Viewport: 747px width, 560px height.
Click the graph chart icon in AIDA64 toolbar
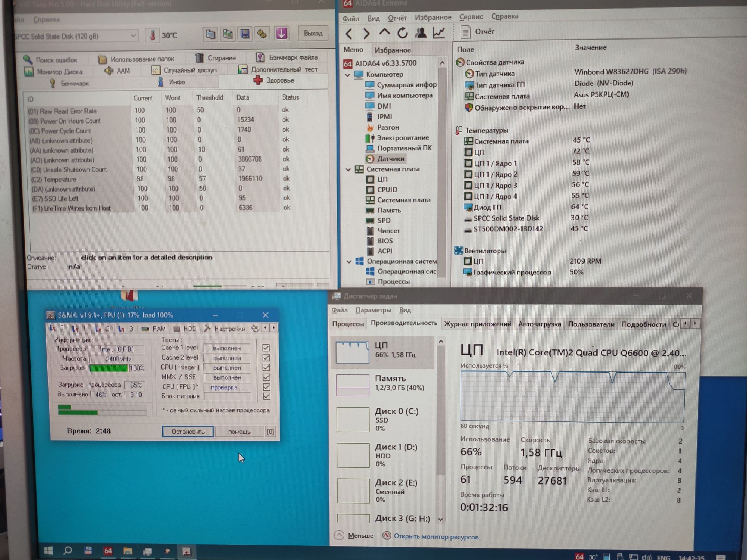(439, 33)
